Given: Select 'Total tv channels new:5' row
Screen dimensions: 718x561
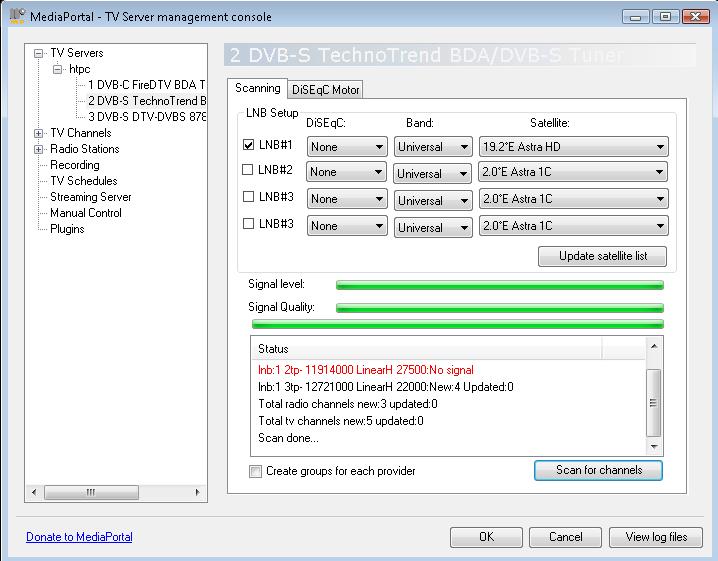Looking at the screenshot, I should coord(341,421).
